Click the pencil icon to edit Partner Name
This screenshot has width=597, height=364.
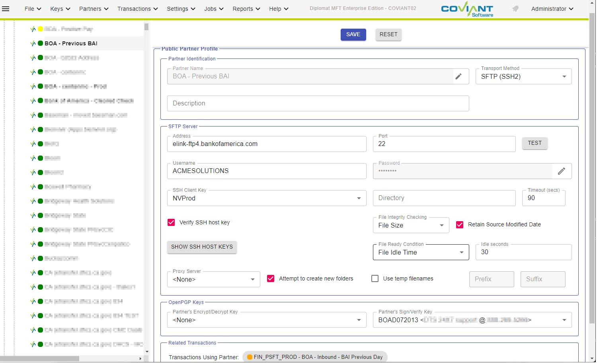click(458, 76)
